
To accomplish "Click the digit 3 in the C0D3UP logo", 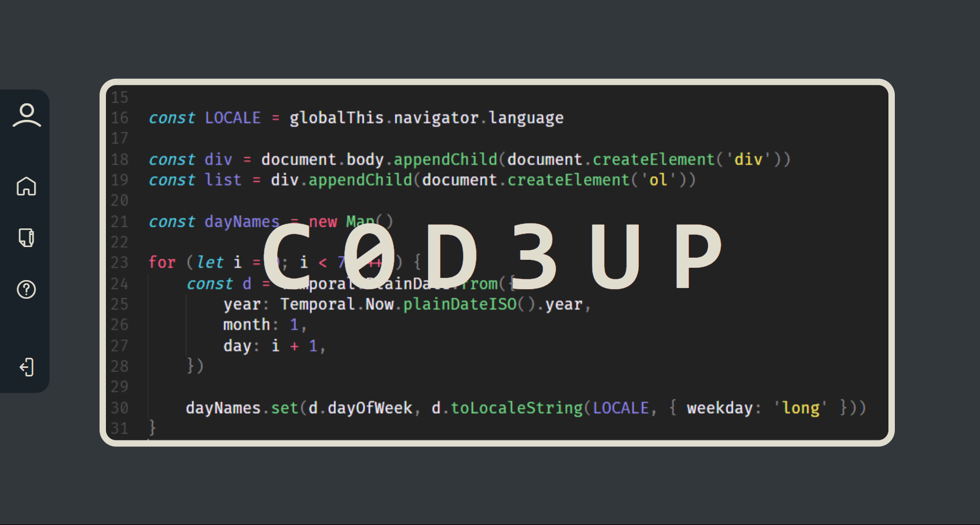I will click(534, 257).
